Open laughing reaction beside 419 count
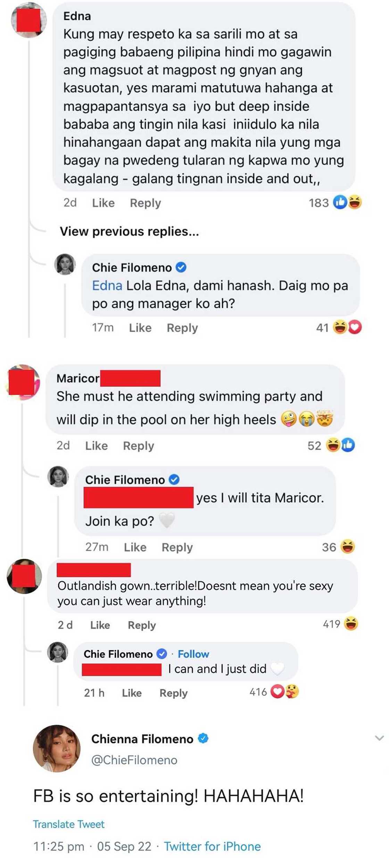Screen dimensions: 389x868 [x=351, y=624]
